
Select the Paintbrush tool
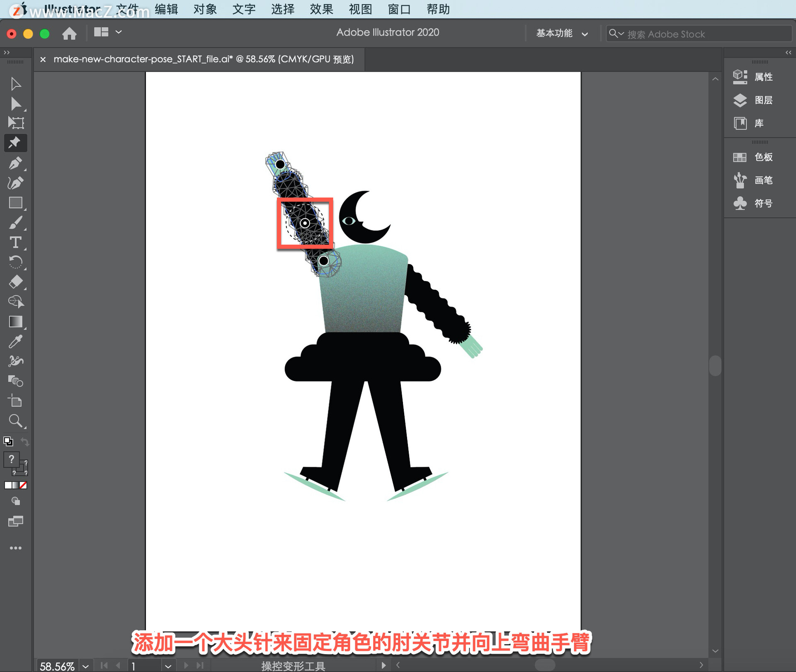tap(16, 223)
